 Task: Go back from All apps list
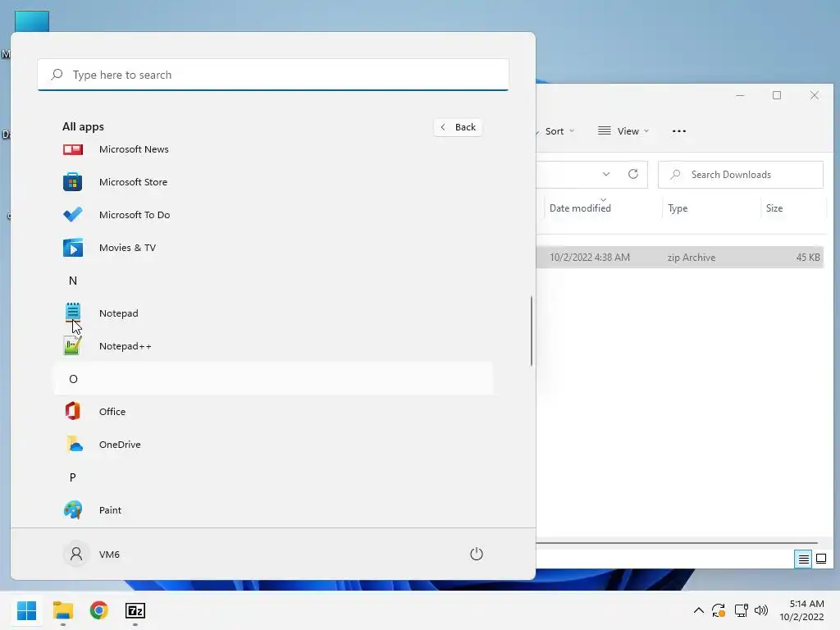458,127
